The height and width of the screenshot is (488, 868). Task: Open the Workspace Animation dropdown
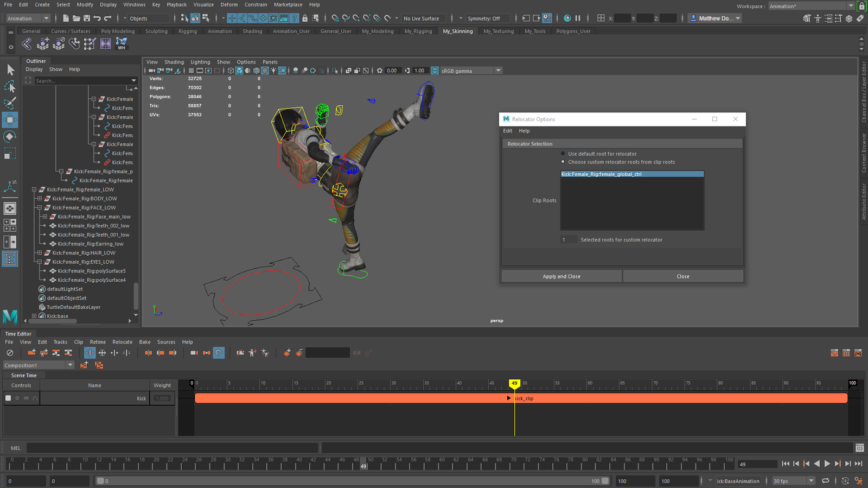pyautogui.click(x=812, y=6)
